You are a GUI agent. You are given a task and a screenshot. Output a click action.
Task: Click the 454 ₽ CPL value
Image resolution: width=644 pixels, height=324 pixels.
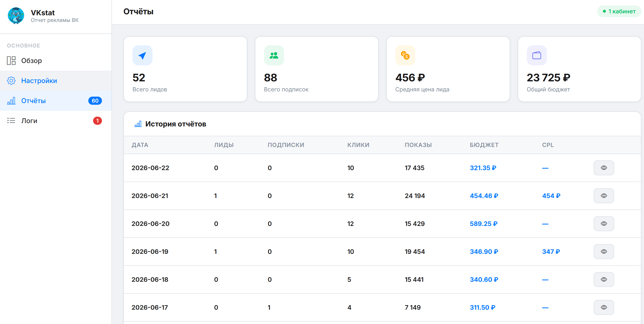[551, 196]
